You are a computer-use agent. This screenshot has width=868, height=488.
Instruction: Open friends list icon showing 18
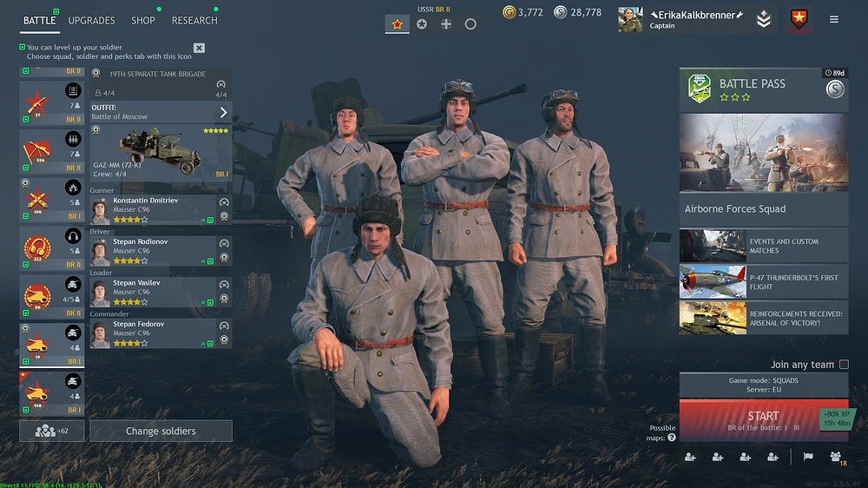pyautogui.click(x=836, y=457)
